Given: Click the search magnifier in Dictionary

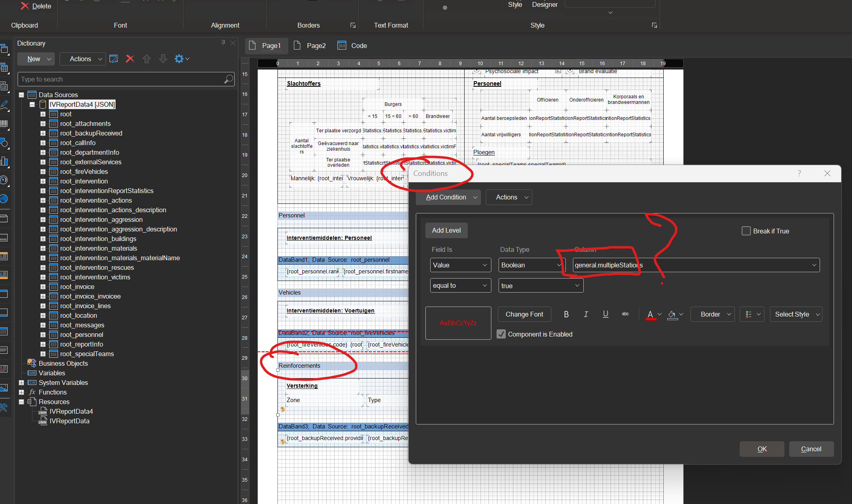Looking at the screenshot, I should pos(228,79).
